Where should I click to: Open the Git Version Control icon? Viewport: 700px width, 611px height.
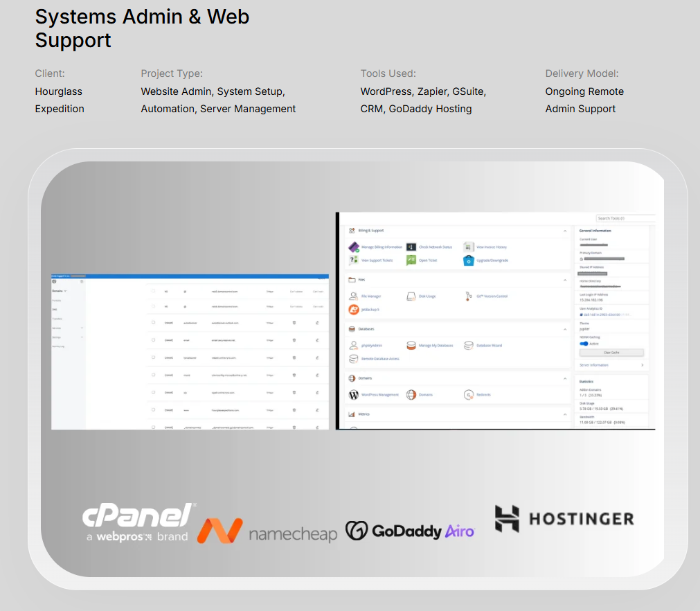[x=468, y=296]
